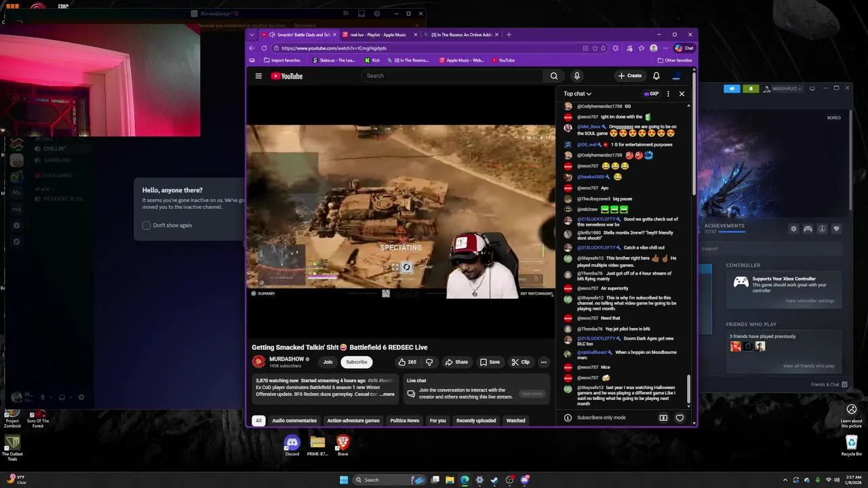Check the Don't show again checkbox
The width and height of the screenshot is (868, 488).
click(x=146, y=225)
